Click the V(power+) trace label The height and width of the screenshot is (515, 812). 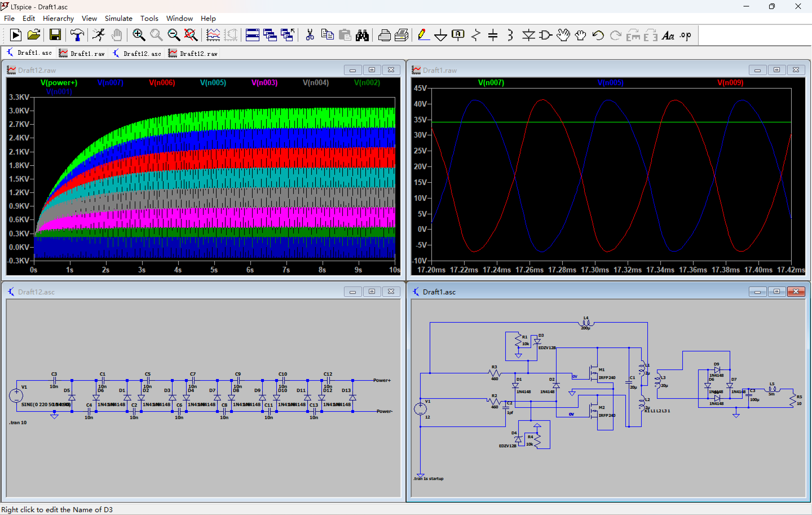point(59,83)
